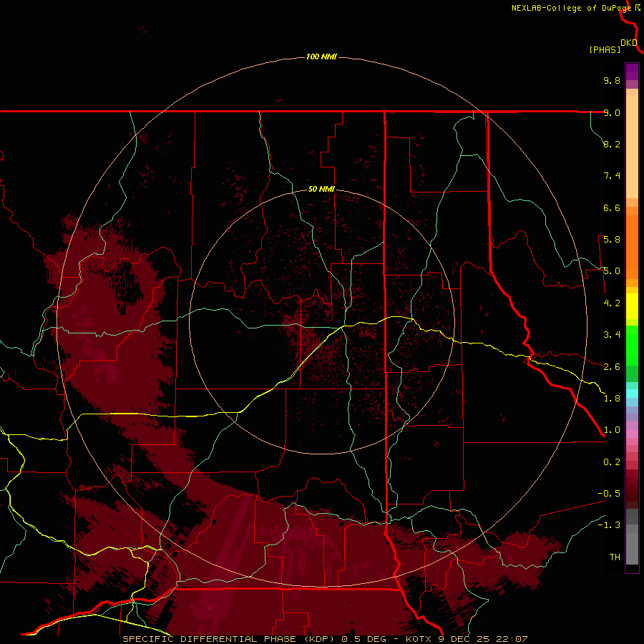
Task: Click the large peach band of color bar
Action: click(632, 147)
